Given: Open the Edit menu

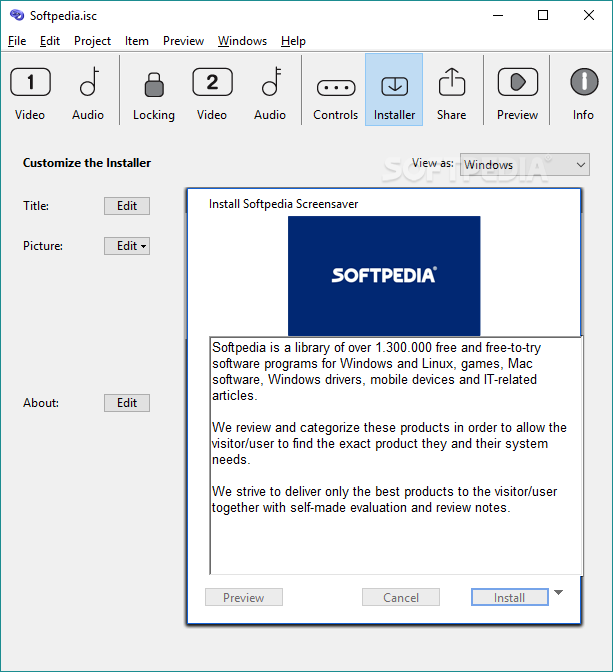Looking at the screenshot, I should click(50, 41).
